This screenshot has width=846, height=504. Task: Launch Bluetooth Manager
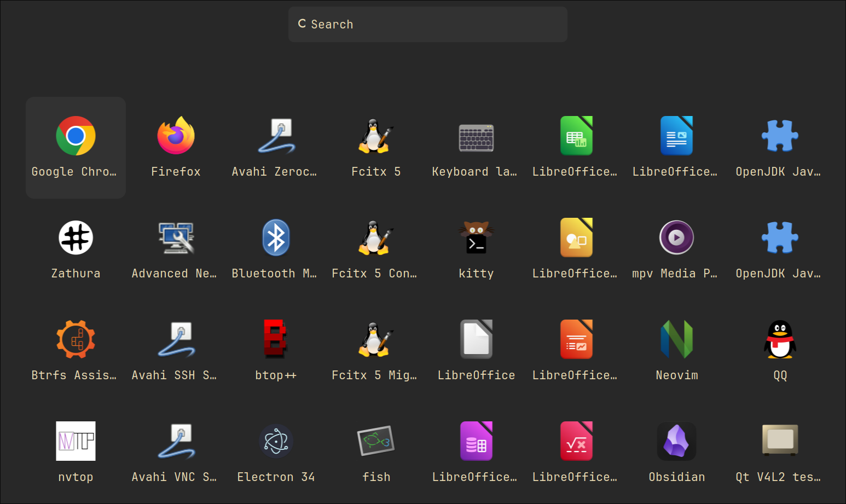pyautogui.click(x=276, y=250)
